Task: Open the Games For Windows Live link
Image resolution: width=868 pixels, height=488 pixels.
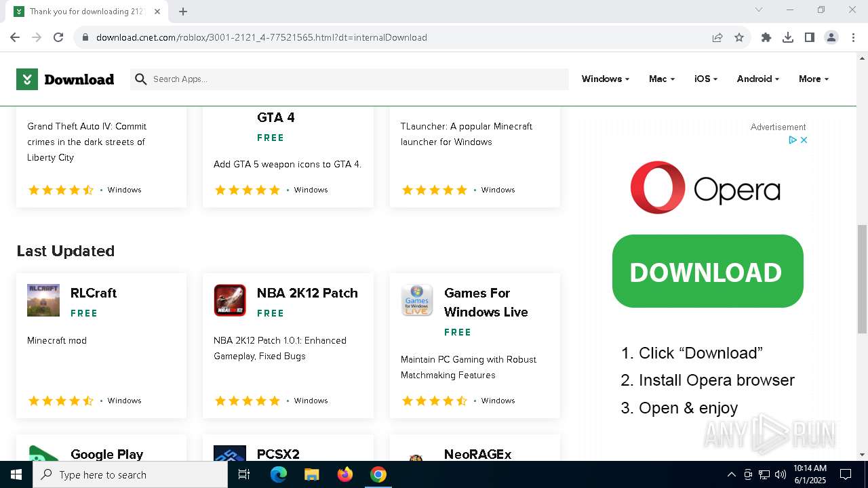Action: tap(486, 302)
